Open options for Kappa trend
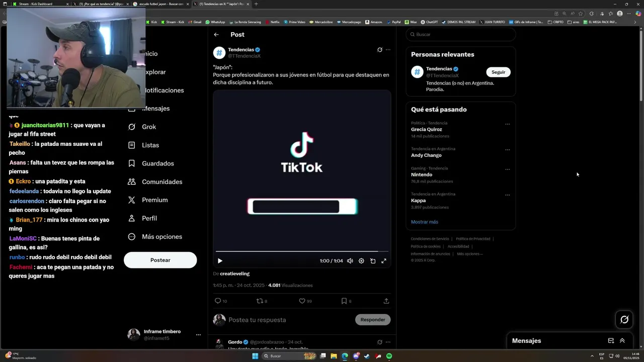 click(x=507, y=195)
